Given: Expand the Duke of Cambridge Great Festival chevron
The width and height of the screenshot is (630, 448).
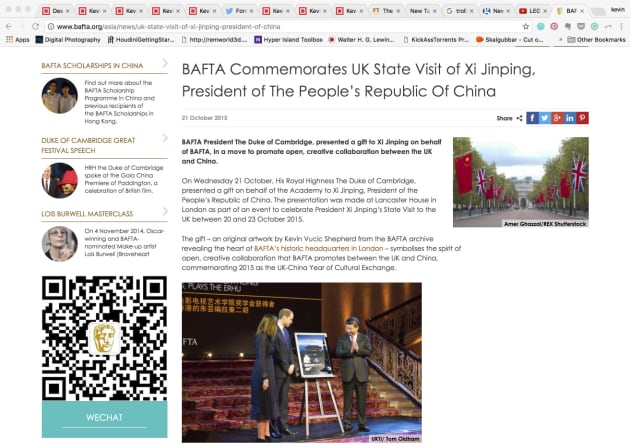Looking at the screenshot, I should point(165,138).
